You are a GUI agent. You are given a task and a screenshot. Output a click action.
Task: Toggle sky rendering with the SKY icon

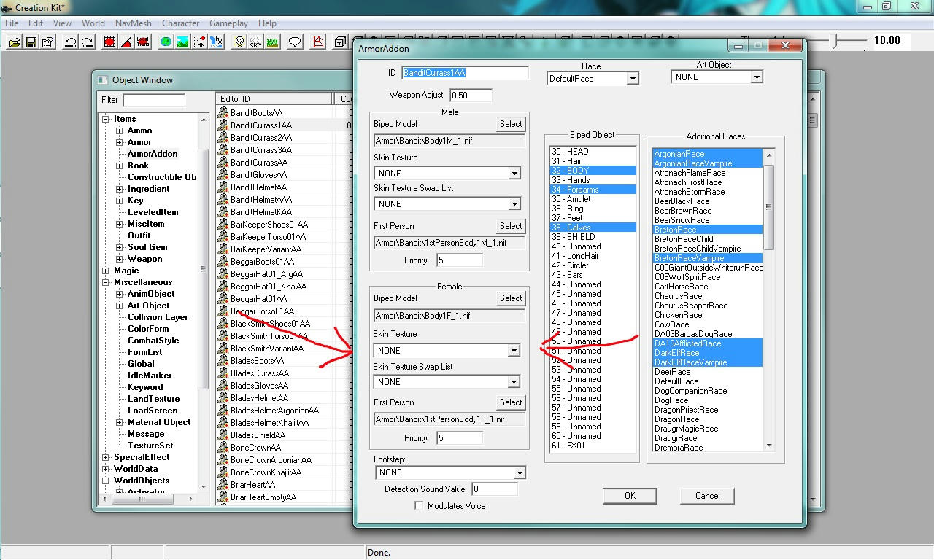point(256,42)
